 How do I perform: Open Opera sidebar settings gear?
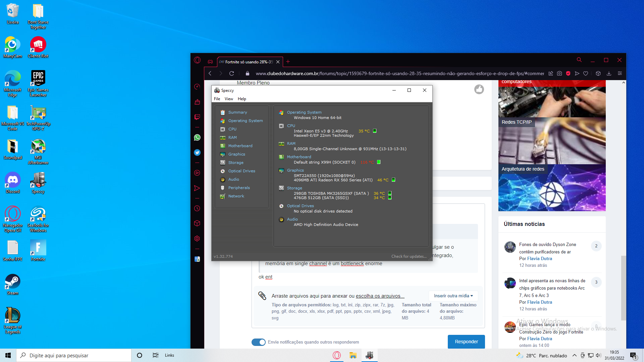click(197, 239)
